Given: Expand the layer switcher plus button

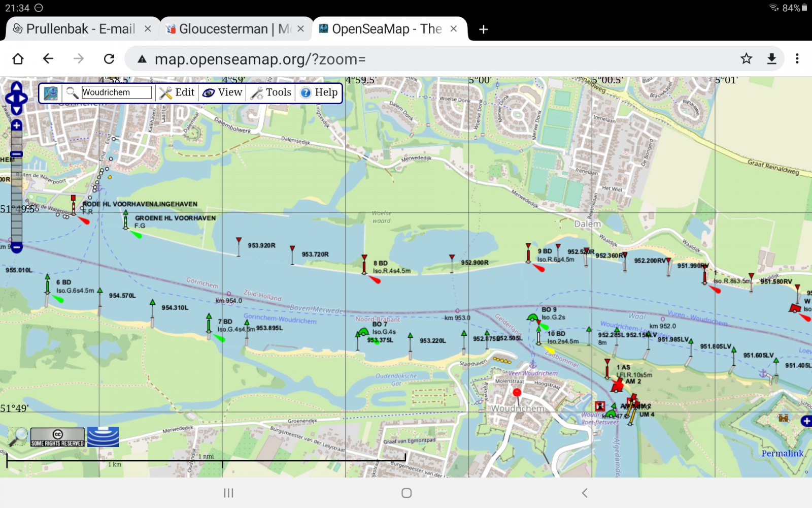Looking at the screenshot, I should click(806, 421).
